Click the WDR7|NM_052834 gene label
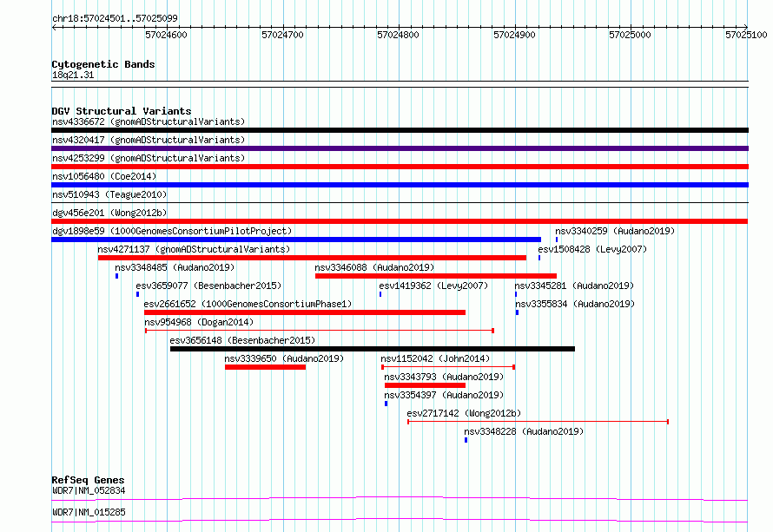The width and height of the screenshot is (773, 532). coord(89,490)
